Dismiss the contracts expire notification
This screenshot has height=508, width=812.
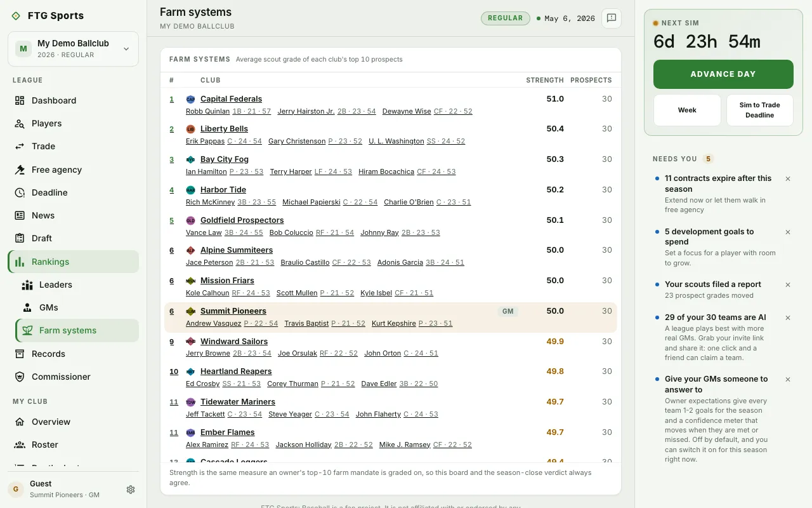pos(788,179)
